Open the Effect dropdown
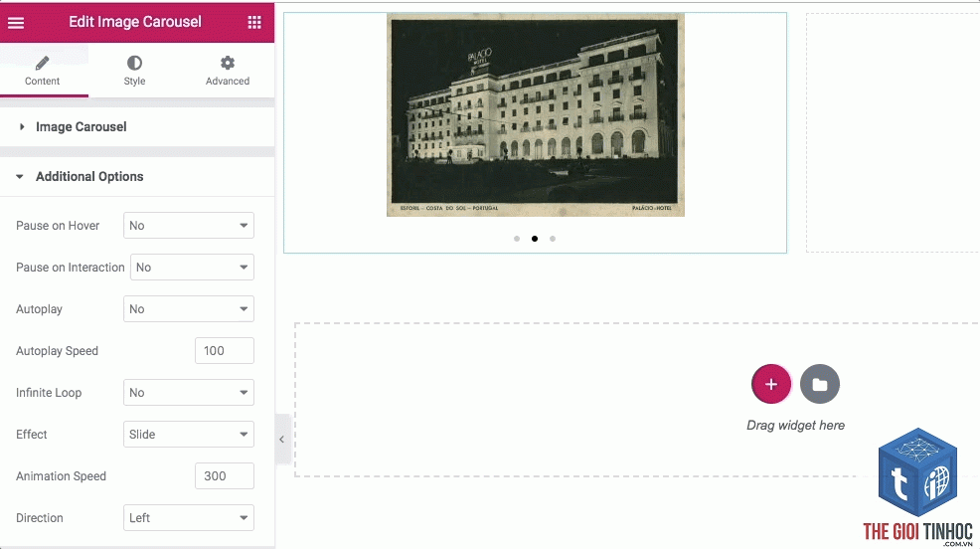Viewport: 980px width, 549px height. pyautogui.click(x=189, y=435)
